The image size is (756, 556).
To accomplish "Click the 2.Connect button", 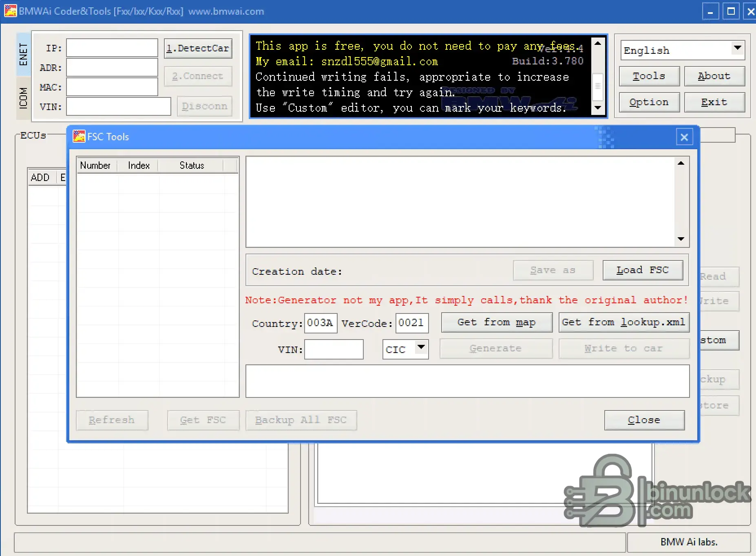I will coord(198,76).
